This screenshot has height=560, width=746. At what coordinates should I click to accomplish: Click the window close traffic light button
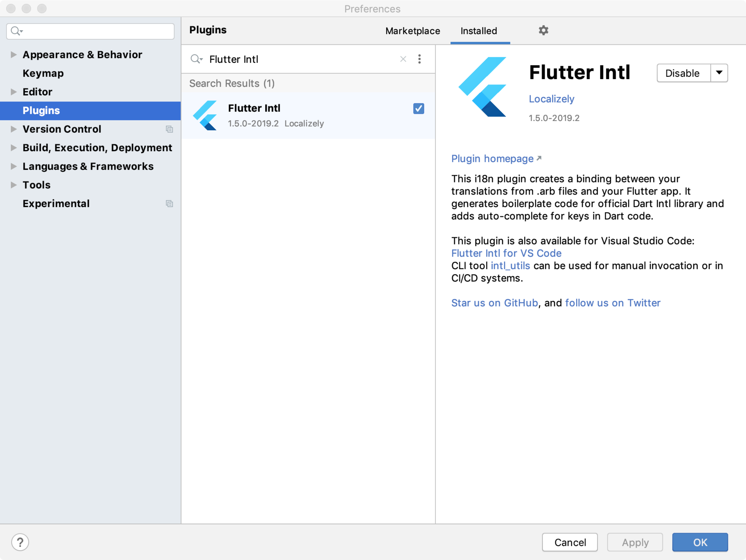11,8
